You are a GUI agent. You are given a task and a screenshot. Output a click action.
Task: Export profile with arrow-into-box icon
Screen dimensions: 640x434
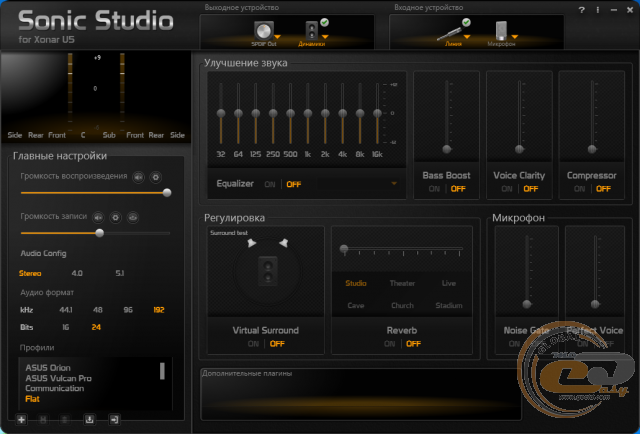(115, 419)
